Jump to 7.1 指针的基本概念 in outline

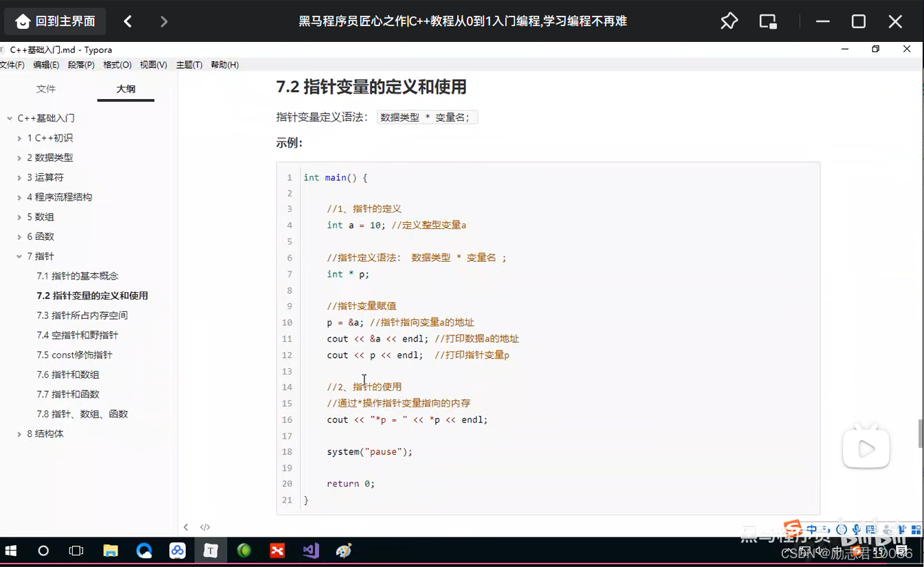78,276
